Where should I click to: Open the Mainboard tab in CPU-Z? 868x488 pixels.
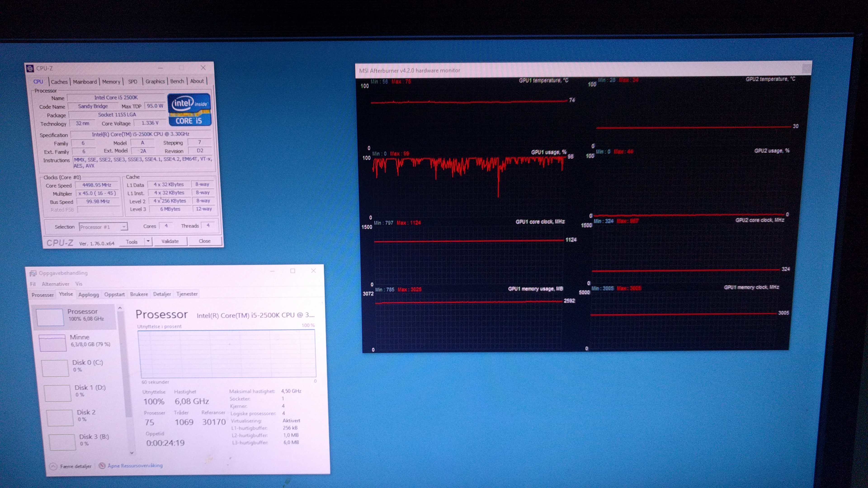[x=85, y=82]
